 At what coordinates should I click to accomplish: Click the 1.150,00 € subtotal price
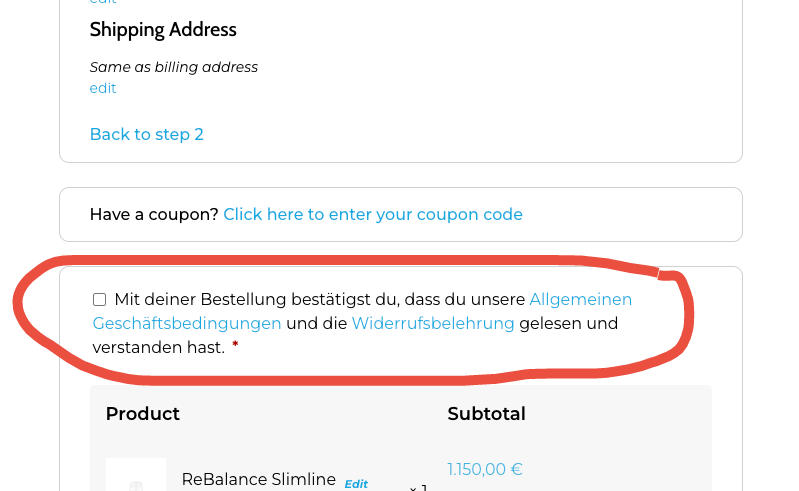pyautogui.click(x=485, y=469)
